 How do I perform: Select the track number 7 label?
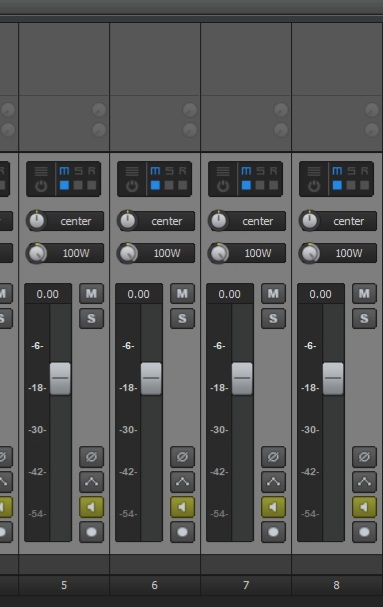pos(246,585)
